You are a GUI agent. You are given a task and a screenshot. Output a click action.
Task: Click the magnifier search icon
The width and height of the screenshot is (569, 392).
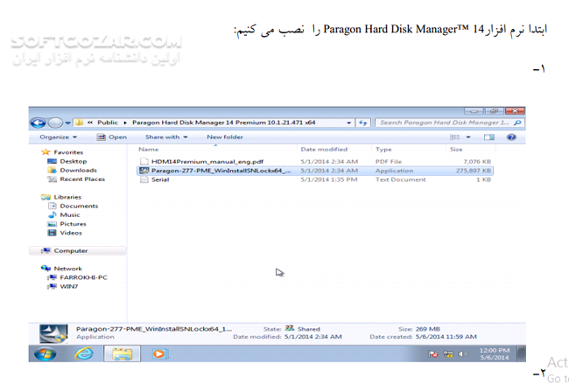[518, 122]
